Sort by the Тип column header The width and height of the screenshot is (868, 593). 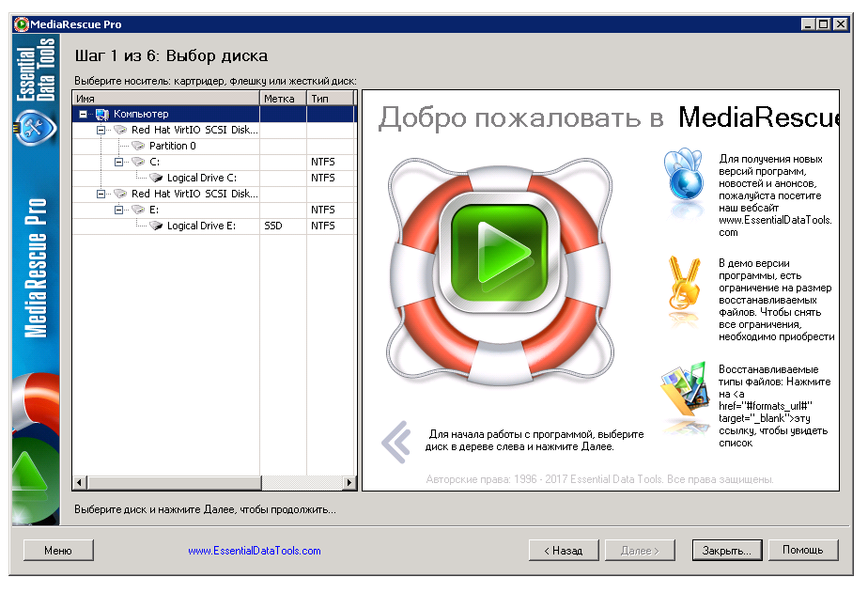(x=330, y=99)
